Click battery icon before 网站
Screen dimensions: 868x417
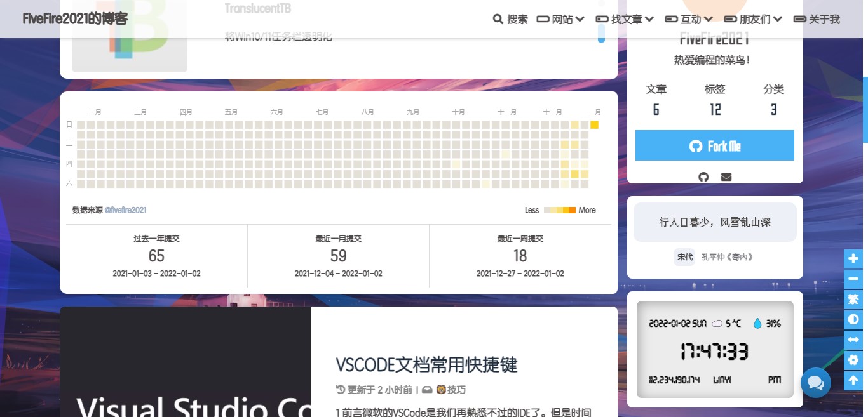pyautogui.click(x=543, y=19)
